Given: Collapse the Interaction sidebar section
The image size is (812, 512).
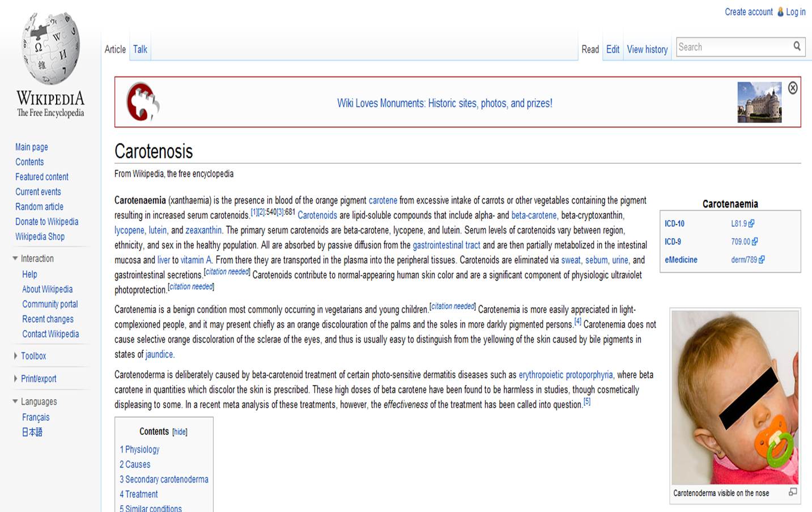Looking at the screenshot, I should point(15,259).
